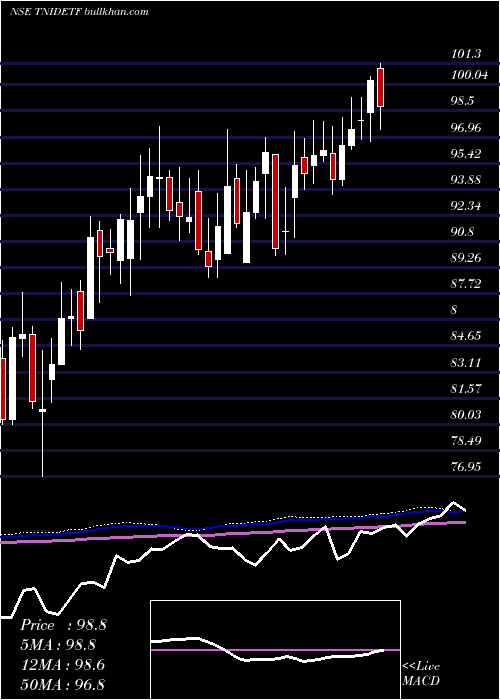
Task: Click the 83.11 price axis label
Action: [x=467, y=362]
